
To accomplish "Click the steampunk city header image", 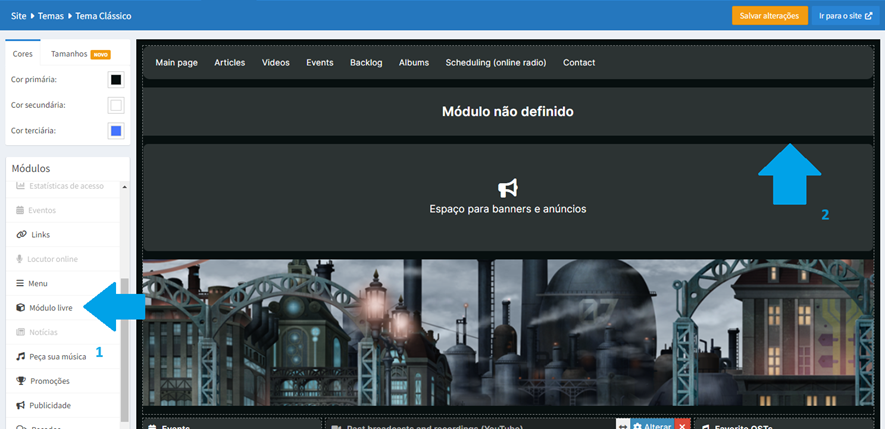I will tap(507, 332).
